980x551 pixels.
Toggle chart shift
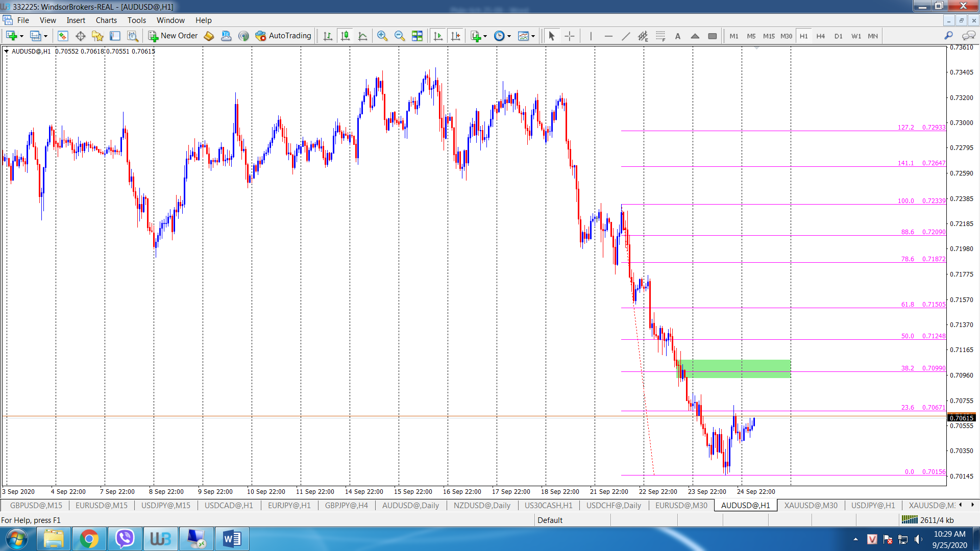coord(455,36)
